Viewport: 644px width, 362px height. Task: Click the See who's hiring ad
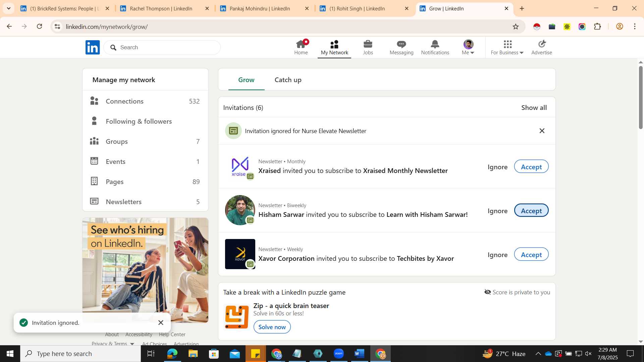coord(145,270)
